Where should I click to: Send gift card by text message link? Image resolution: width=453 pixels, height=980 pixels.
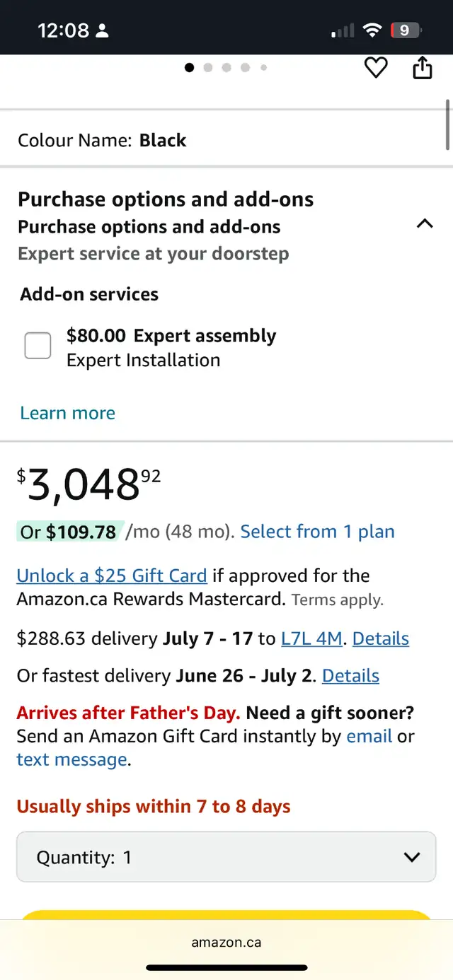pyautogui.click(x=72, y=760)
